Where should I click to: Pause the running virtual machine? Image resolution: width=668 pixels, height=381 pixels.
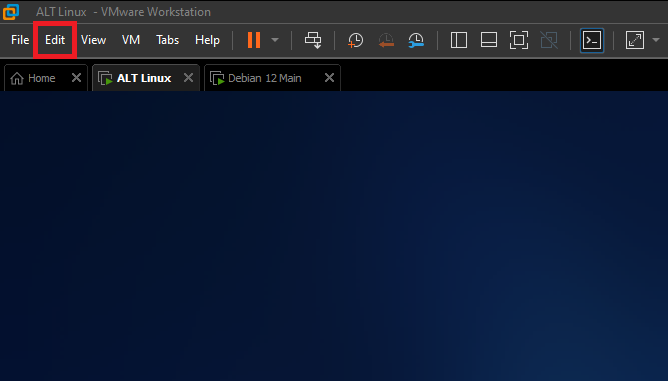click(x=254, y=40)
